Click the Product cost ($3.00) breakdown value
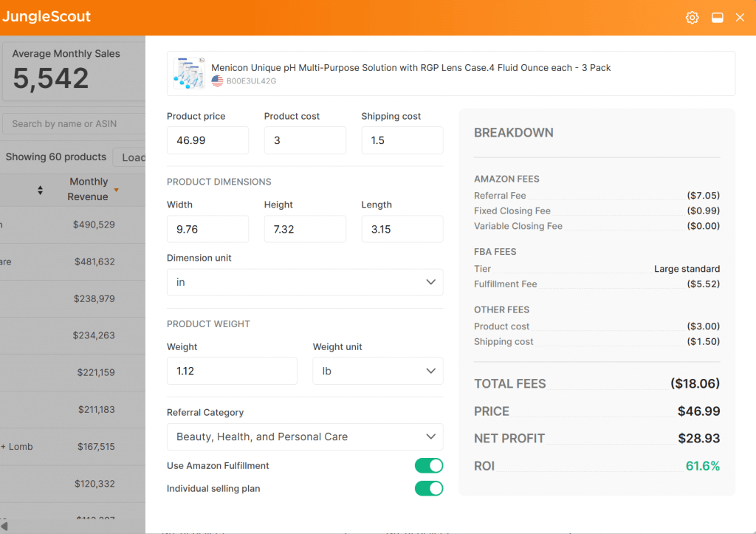The image size is (756, 534). pyautogui.click(x=704, y=326)
